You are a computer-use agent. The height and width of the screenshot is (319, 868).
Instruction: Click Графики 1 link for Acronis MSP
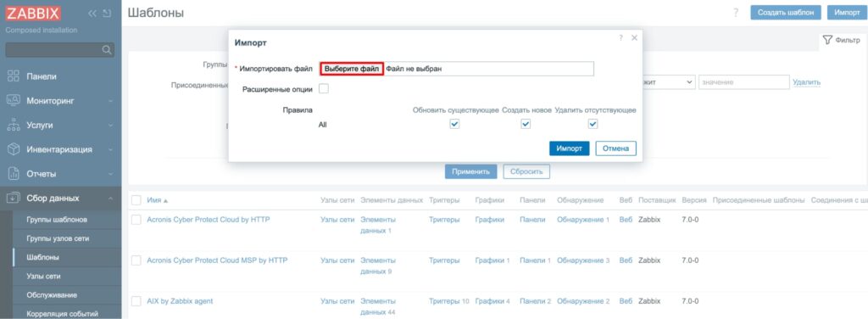pos(492,260)
